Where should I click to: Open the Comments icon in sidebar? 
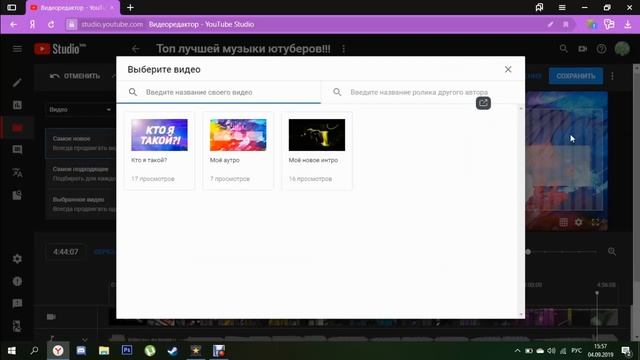point(17,150)
